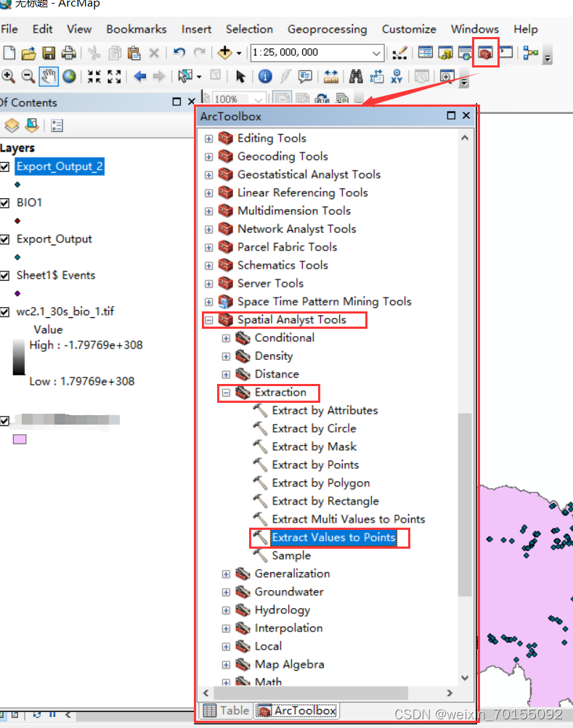Image resolution: width=573 pixels, height=728 pixels.
Task: Open the Catalog window icon
Action: tap(445, 53)
